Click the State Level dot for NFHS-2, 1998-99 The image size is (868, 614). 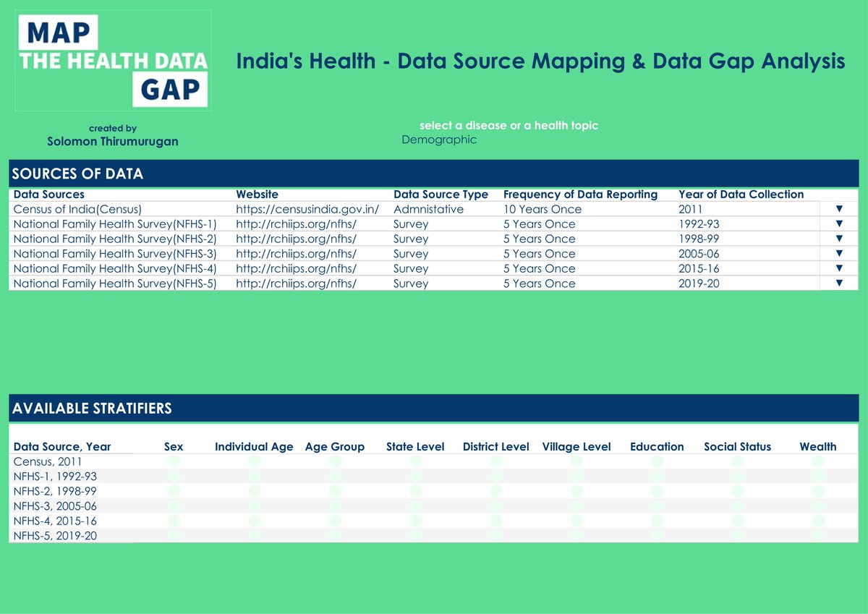[415, 491]
